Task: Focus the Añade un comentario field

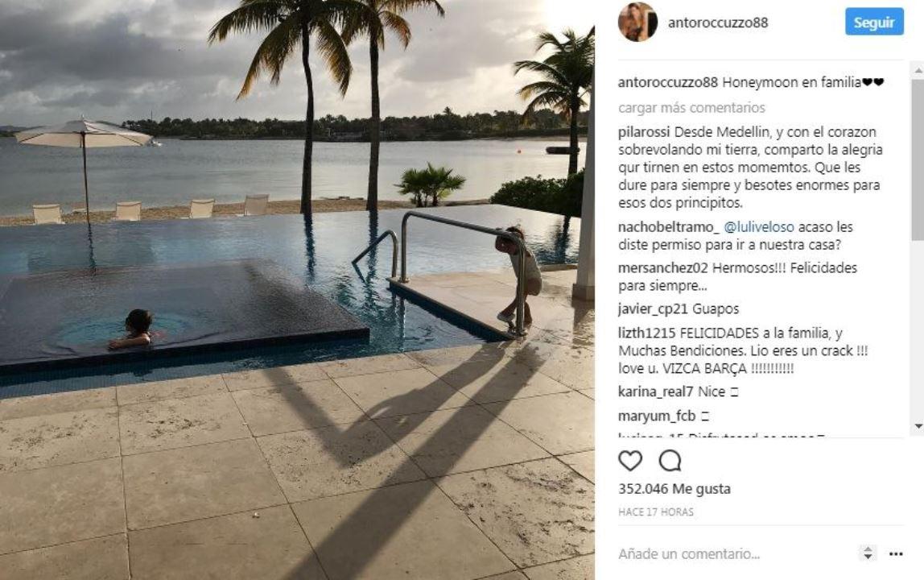Action: click(736, 553)
